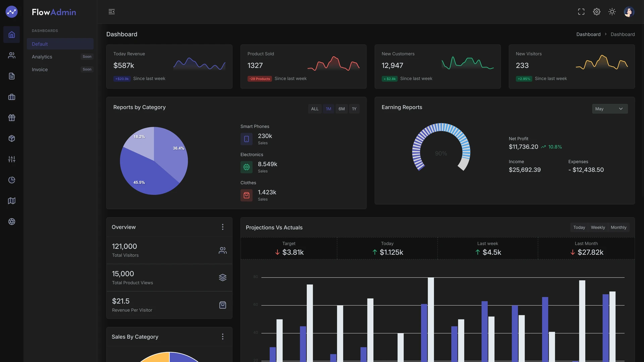
Task: Click the Last Month $27.82k value
Action: pyautogui.click(x=590, y=252)
